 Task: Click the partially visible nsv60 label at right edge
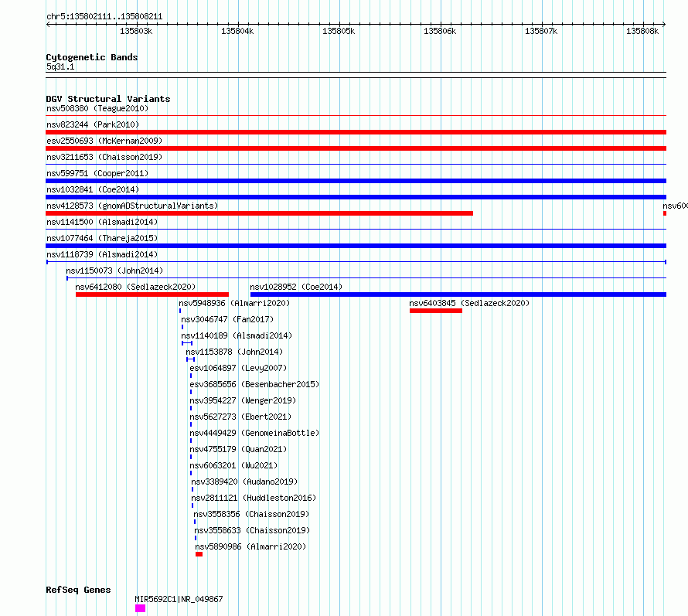pyautogui.click(x=676, y=206)
